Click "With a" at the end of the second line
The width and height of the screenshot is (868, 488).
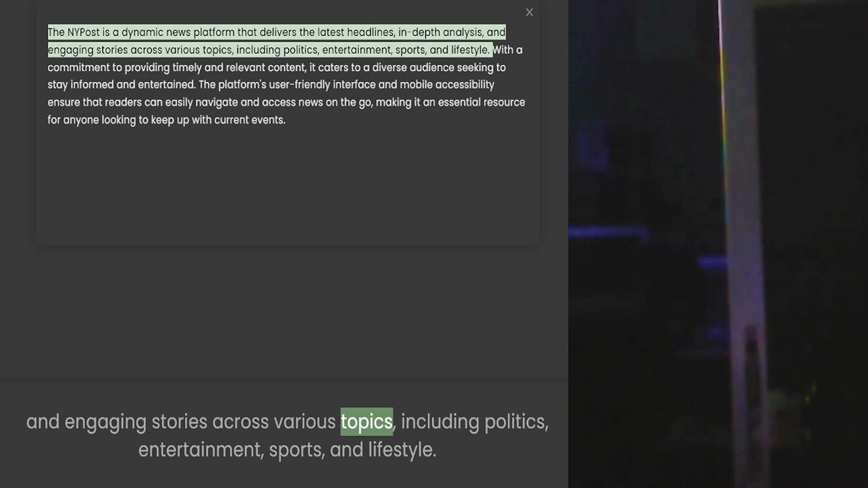tap(507, 50)
